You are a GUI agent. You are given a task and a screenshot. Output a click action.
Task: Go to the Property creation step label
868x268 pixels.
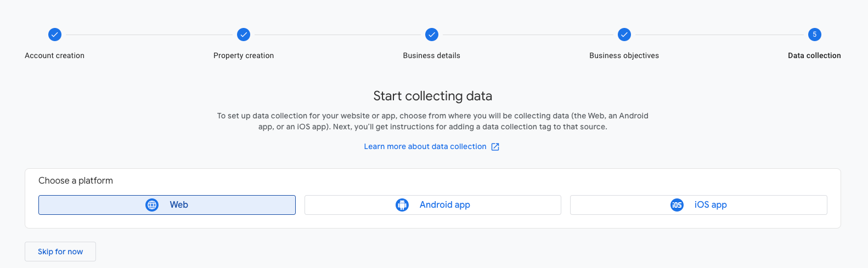244,55
